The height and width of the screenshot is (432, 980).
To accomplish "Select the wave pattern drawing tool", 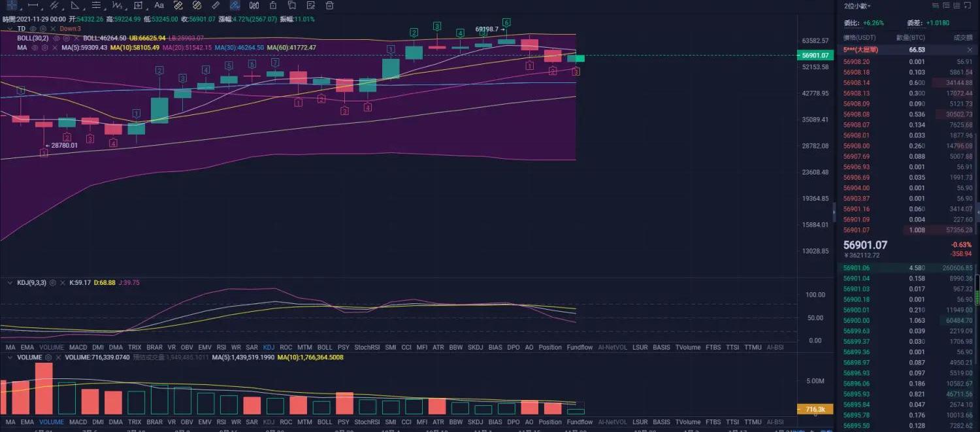I will pyautogui.click(x=117, y=5).
